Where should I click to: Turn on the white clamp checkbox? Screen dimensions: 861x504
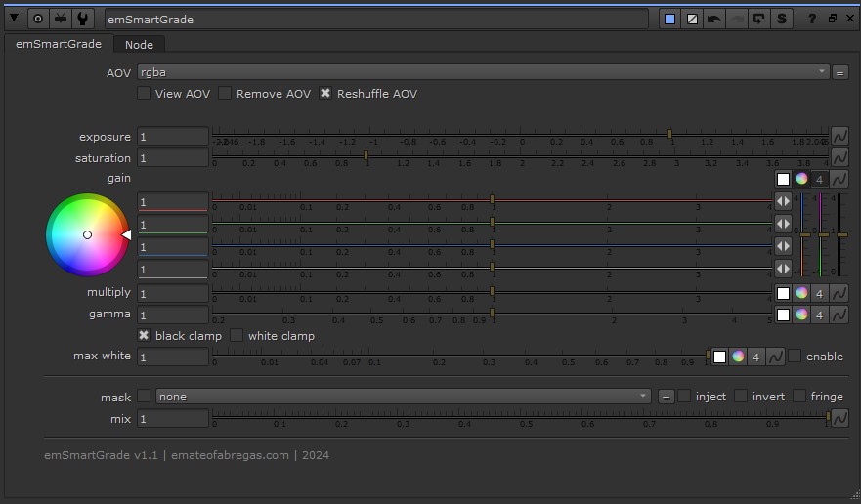pyautogui.click(x=237, y=336)
